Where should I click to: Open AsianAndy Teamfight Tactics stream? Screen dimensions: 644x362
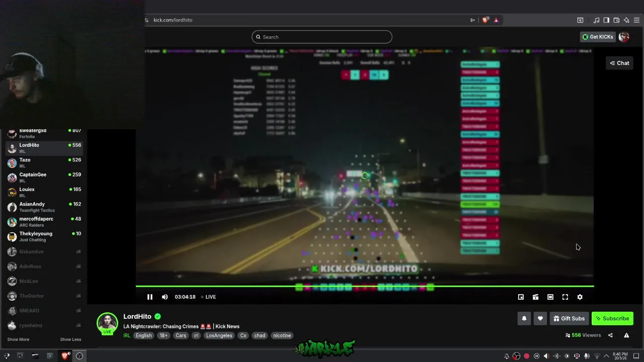point(44,207)
